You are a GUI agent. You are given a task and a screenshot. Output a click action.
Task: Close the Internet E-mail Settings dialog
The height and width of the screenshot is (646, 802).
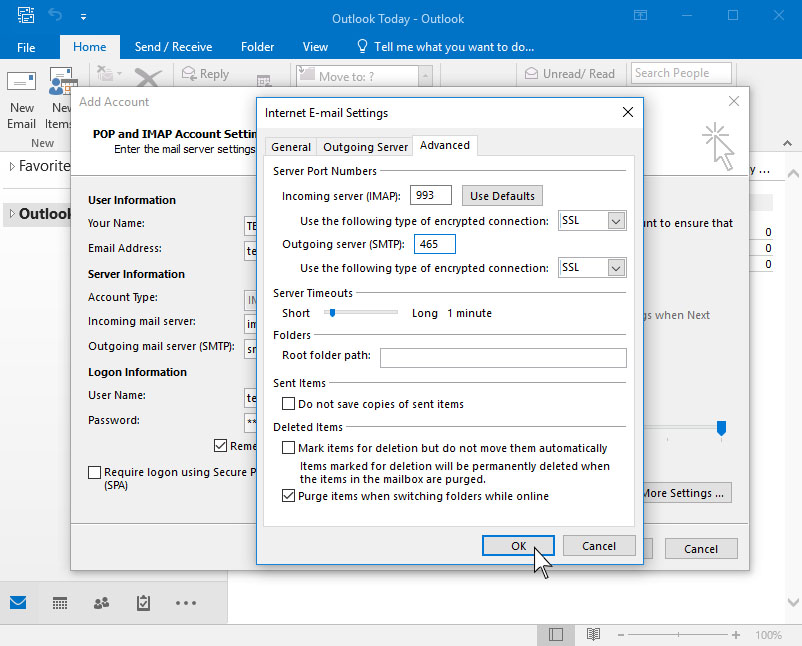pyautogui.click(x=628, y=112)
